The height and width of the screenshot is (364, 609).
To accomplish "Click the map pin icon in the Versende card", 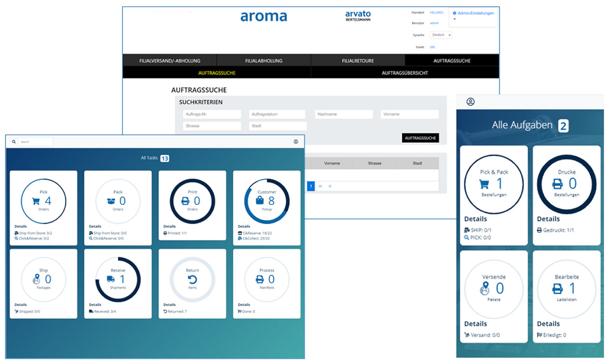I will coord(485,288).
